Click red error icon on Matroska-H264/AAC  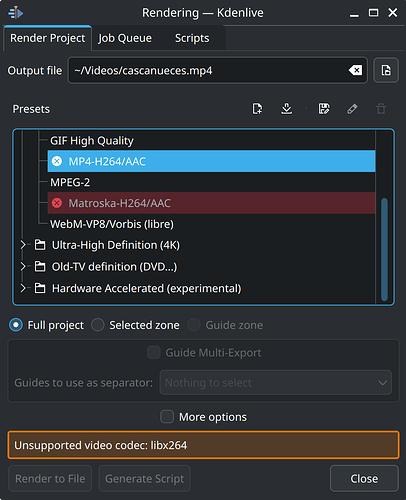(x=57, y=203)
